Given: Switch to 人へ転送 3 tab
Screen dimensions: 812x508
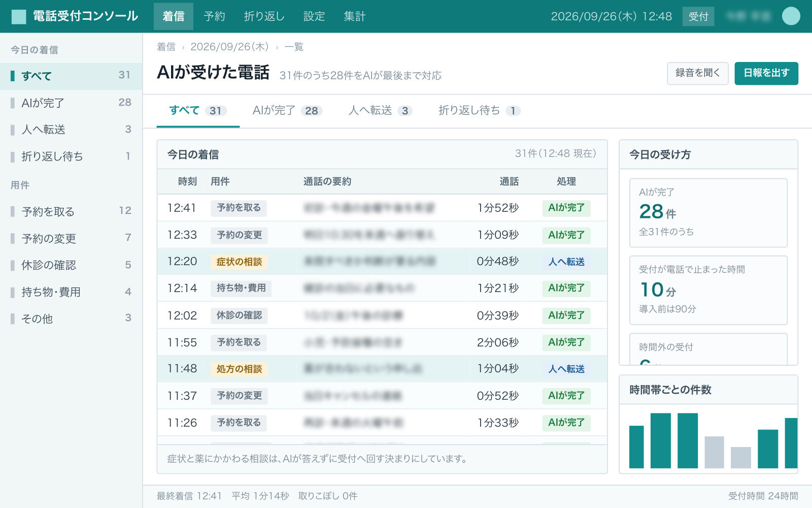Looking at the screenshot, I should click(381, 111).
